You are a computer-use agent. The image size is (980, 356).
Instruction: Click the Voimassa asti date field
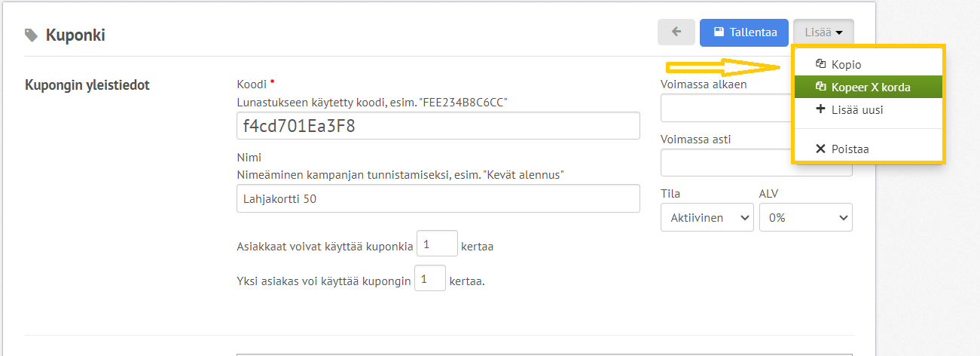(726, 162)
